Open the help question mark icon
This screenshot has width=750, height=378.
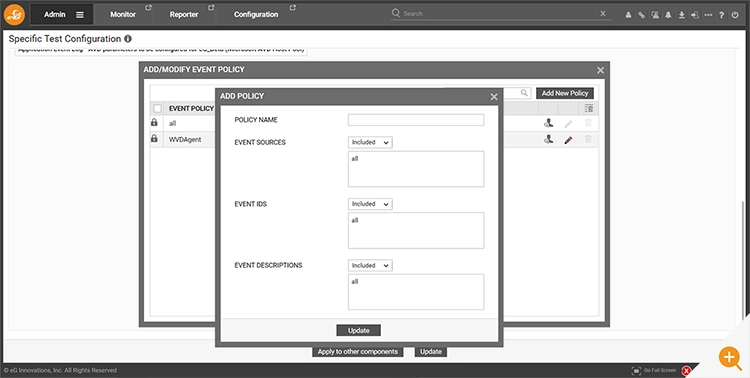722,15
